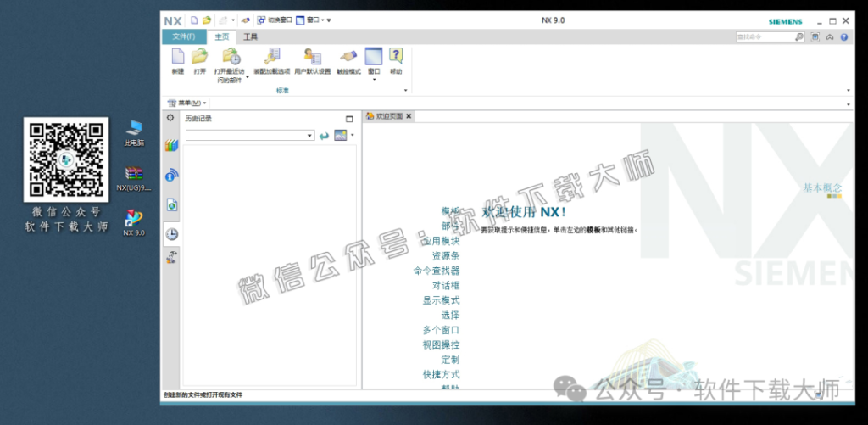Image resolution: width=868 pixels, height=425 pixels.
Task: Open 装配加载选项 in the ribbon
Action: [x=272, y=62]
